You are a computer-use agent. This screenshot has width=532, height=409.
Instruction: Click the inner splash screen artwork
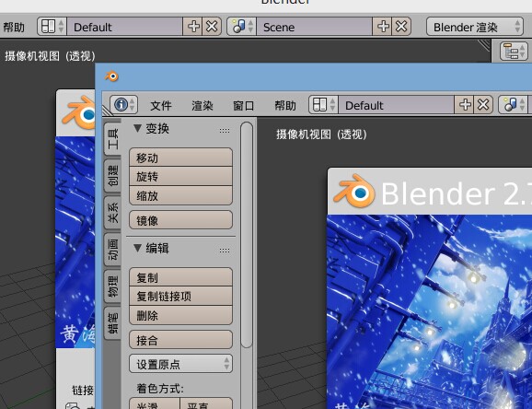tap(430, 311)
